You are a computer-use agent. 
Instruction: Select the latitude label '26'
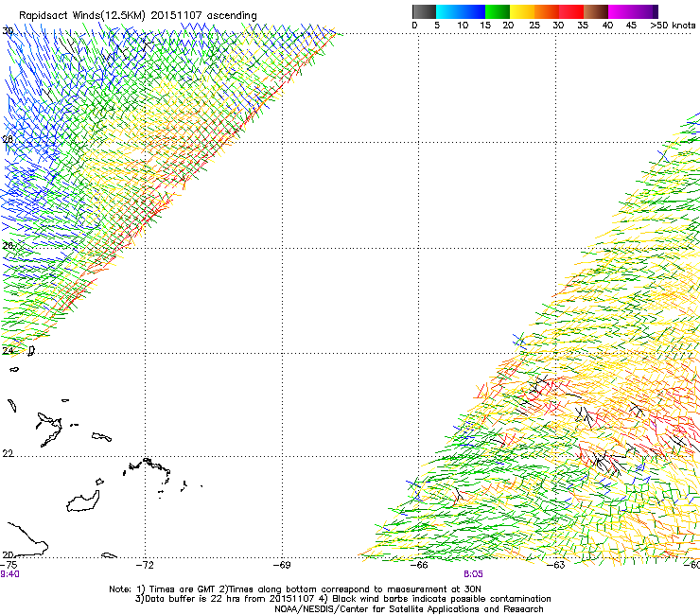(x=8, y=246)
